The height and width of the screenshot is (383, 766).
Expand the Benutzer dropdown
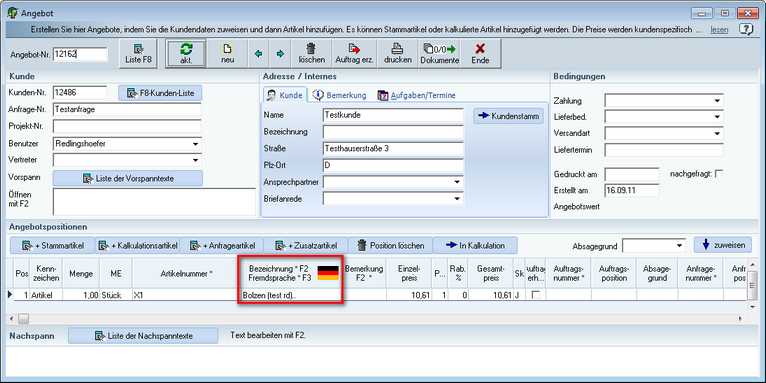[x=195, y=144]
